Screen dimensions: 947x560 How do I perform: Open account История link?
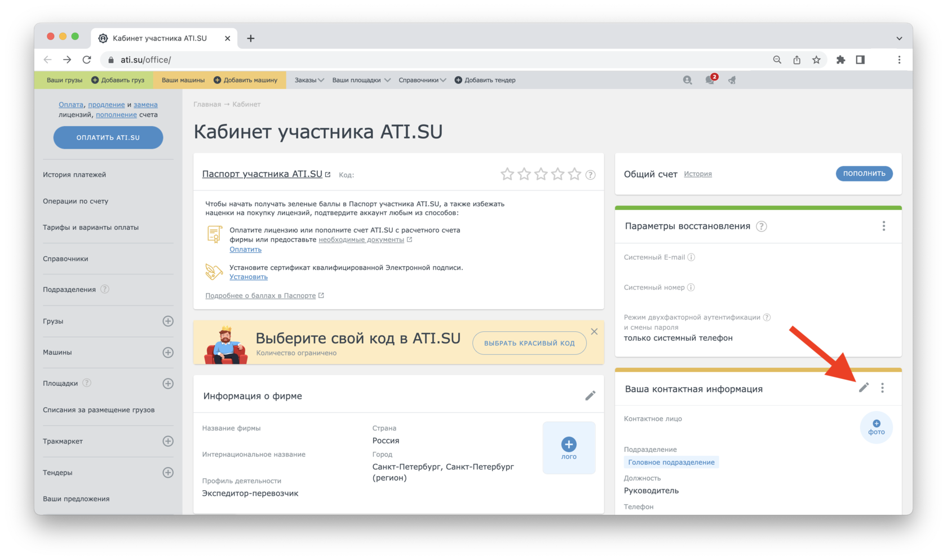pos(698,174)
